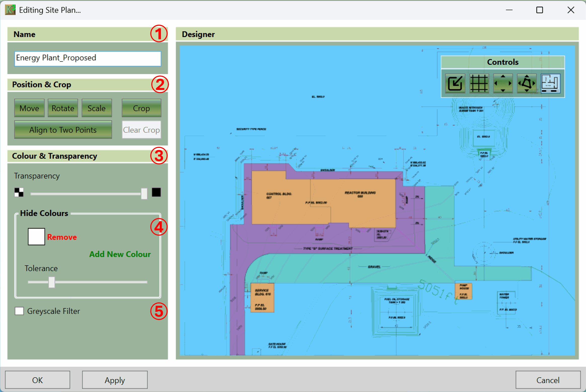Screen dimensions: 586x392
Task: Click Add New Colour link
Action: pos(120,254)
